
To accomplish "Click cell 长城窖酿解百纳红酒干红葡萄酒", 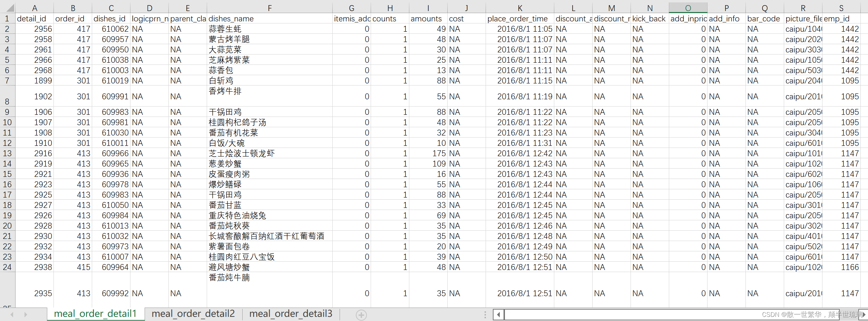I will coord(270,236).
